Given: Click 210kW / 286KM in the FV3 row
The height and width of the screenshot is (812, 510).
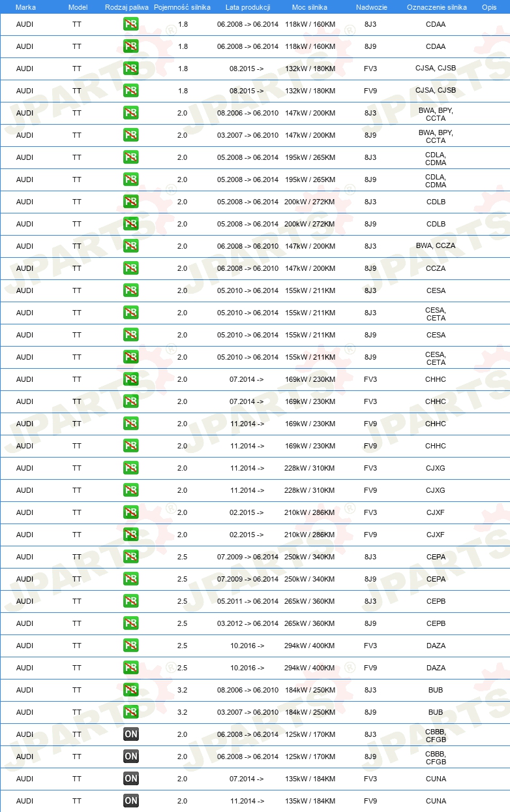Looking at the screenshot, I should coord(310,512).
